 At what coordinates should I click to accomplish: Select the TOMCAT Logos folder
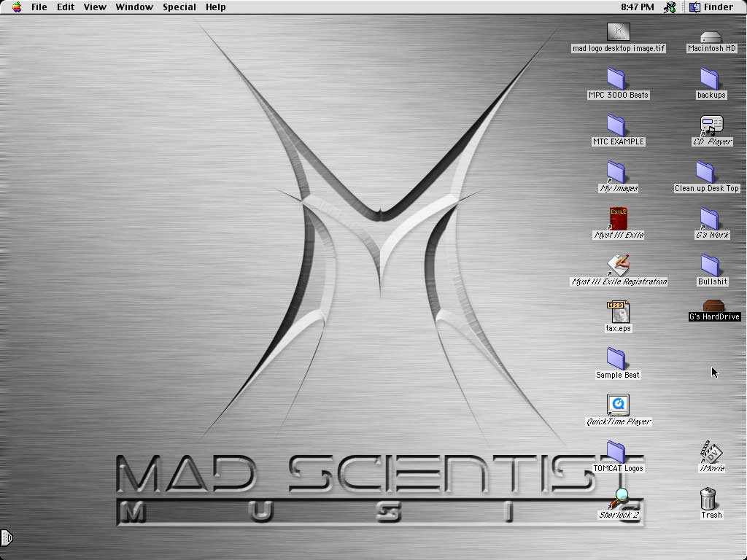click(616, 451)
